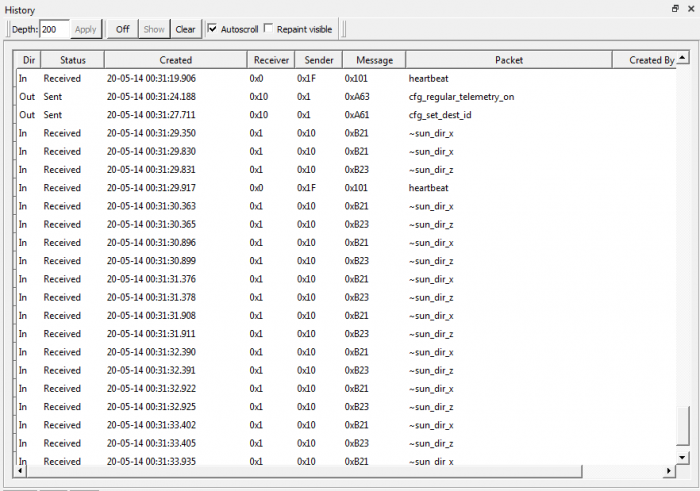The width and height of the screenshot is (700, 491).
Task: Click the horizontal scrollbar right arrow
Action: (x=668, y=470)
